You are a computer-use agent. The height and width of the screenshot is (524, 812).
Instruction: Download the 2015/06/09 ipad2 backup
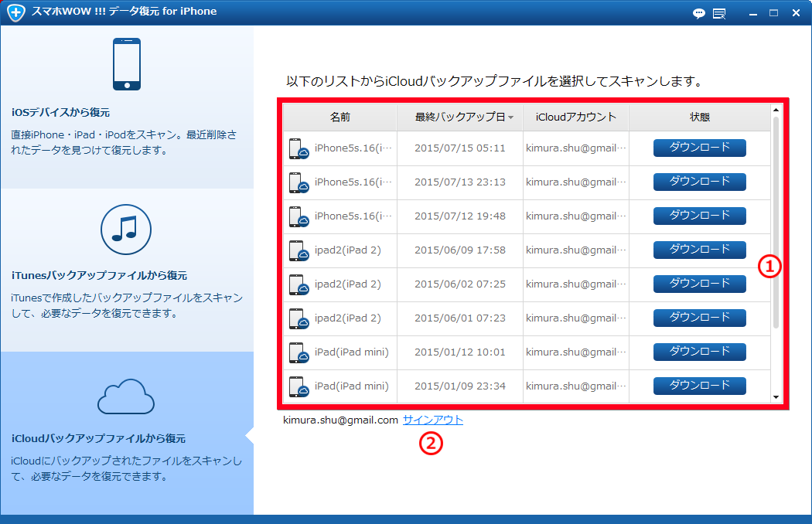coord(699,250)
